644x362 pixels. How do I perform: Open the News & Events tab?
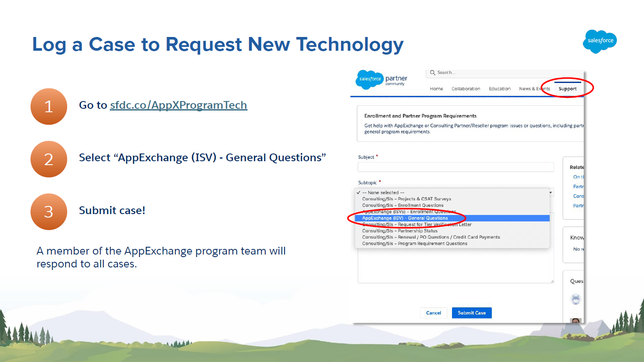tap(535, 89)
